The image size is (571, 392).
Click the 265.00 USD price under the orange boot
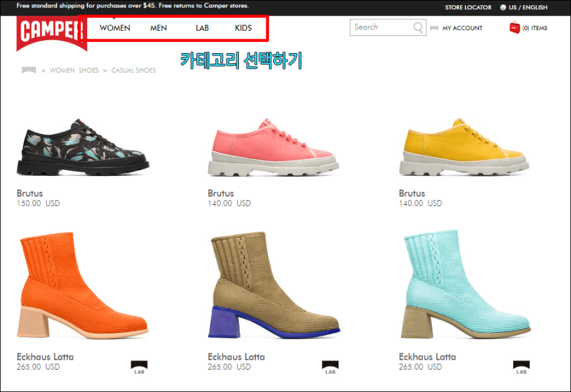(x=38, y=367)
